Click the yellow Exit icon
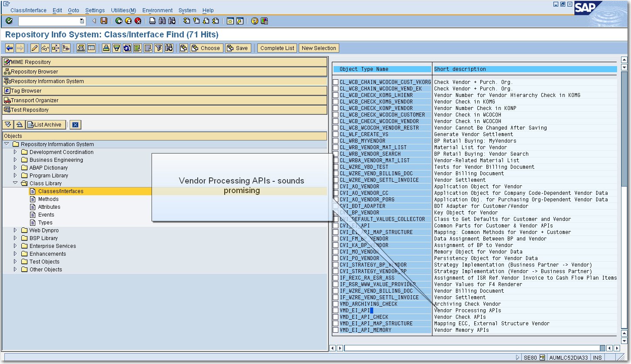 point(128,21)
